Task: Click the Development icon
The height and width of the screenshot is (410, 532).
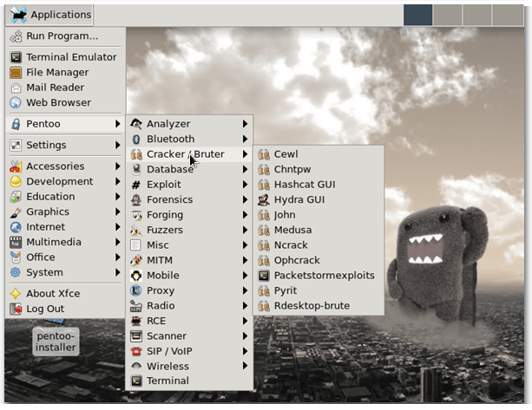Action: pos(16,182)
